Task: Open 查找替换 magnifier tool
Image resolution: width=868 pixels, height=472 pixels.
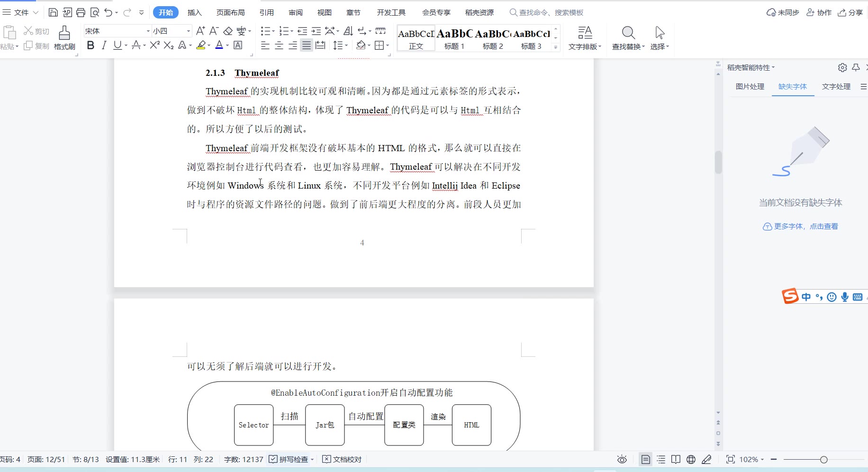Action: (x=628, y=38)
